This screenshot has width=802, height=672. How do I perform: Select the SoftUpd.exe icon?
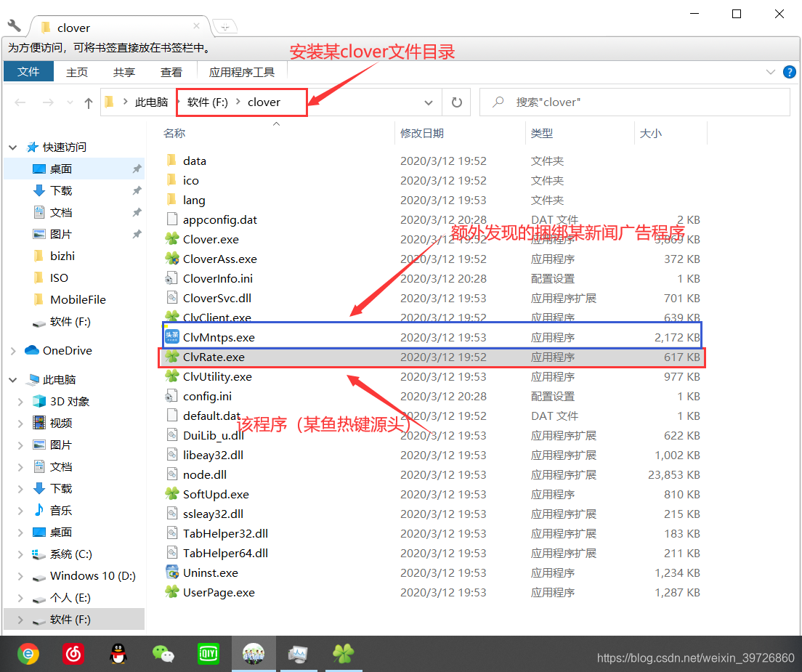(x=172, y=493)
